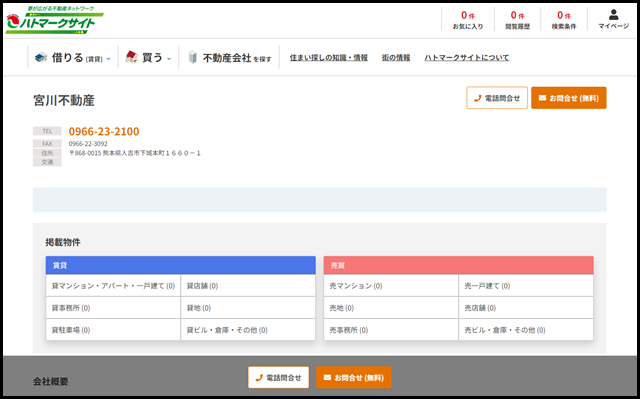The height and width of the screenshot is (399, 640).
Task: Open the 街の情報 link
Action: click(396, 58)
